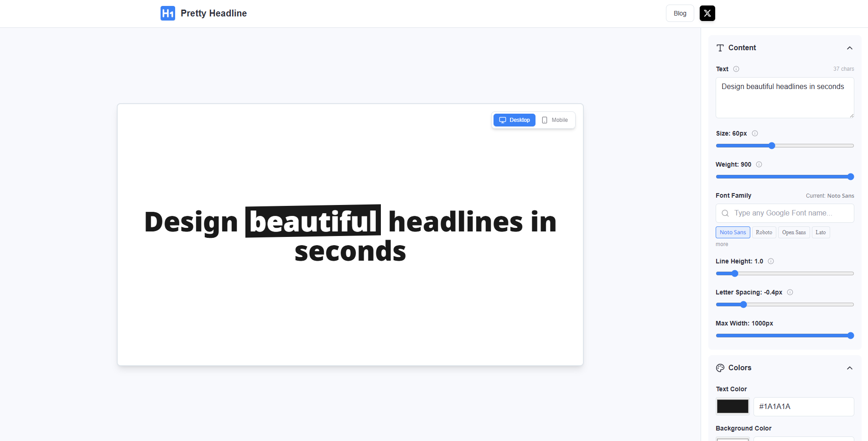Select the Roboto font chip
Screen dimensions: 868x441
(764, 232)
